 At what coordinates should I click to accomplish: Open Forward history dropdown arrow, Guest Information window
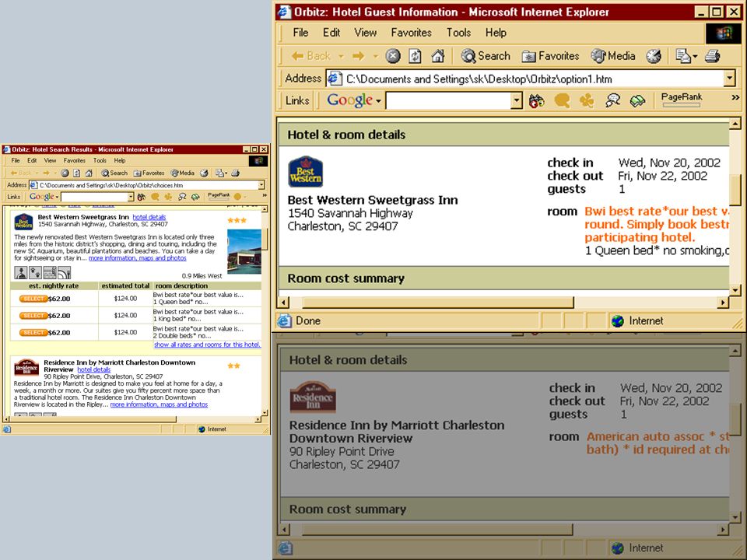[x=375, y=56]
